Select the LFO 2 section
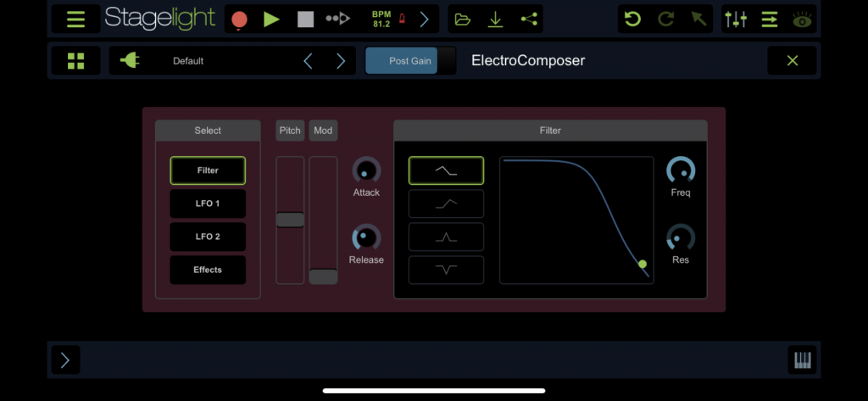This screenshot has height=401, width=868. point(208,237)
